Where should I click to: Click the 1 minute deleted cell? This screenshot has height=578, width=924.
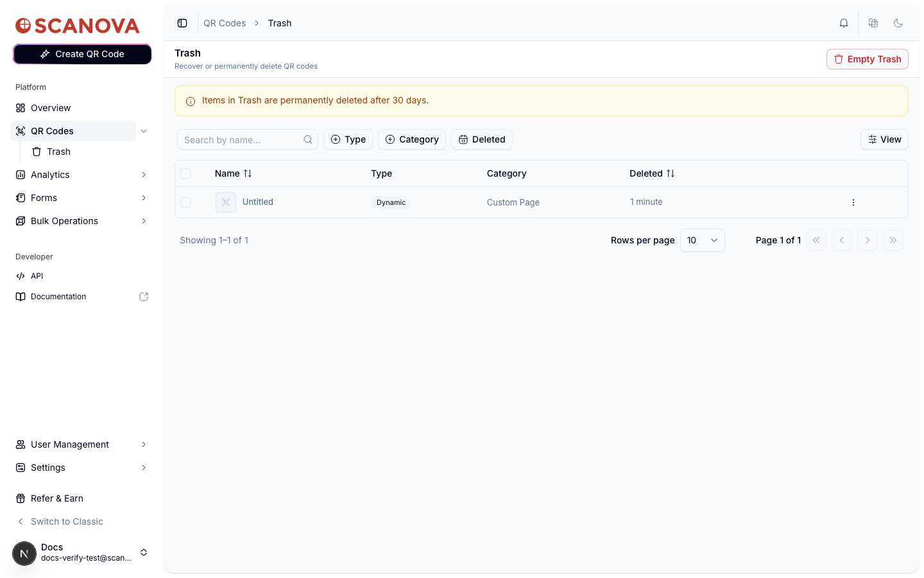pyautogui.click(x=646, y=202)
